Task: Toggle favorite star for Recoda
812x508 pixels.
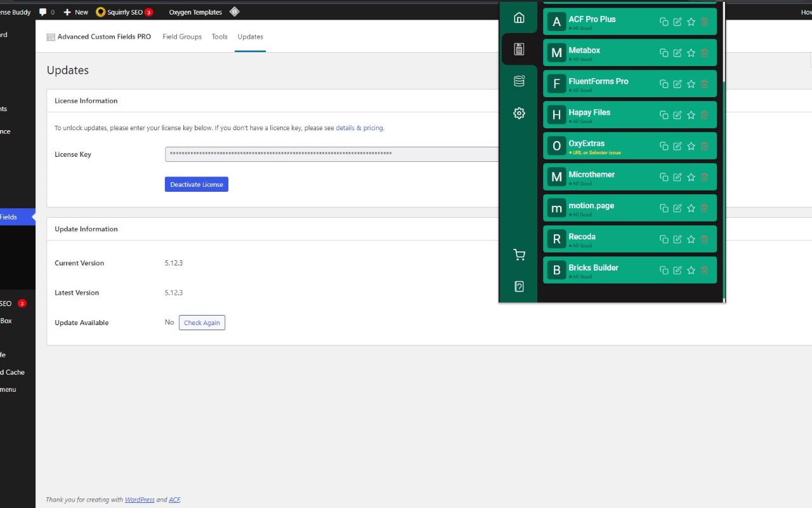Action: (x=691, y=239)
